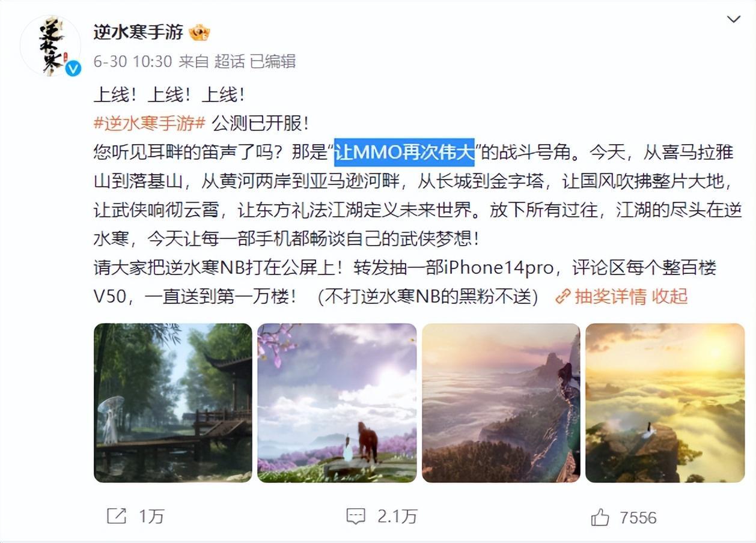The height and width of the screenshot is (543, 756).
Task: Click the 6-30 10:30 post timestamp
Action: [x=133, y=61]
